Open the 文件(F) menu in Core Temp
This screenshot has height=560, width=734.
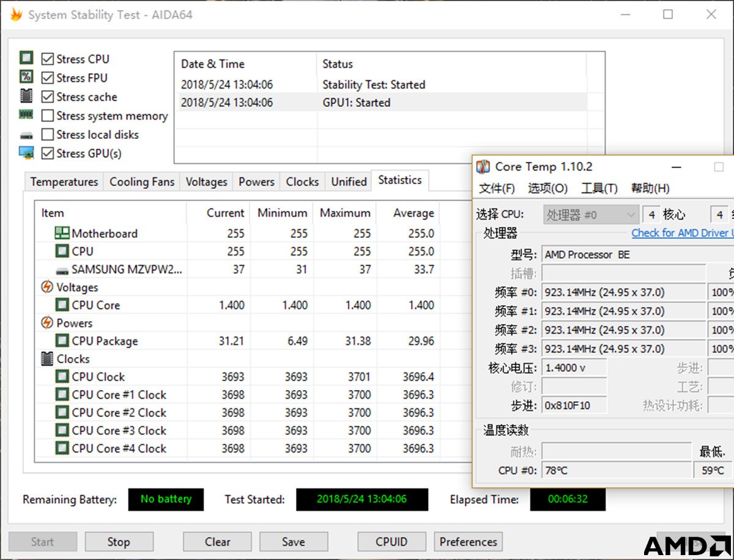[497, 188]
